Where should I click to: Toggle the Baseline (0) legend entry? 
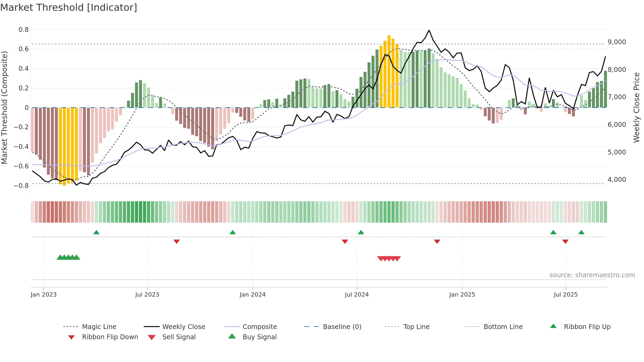click(x=333, y=327)
